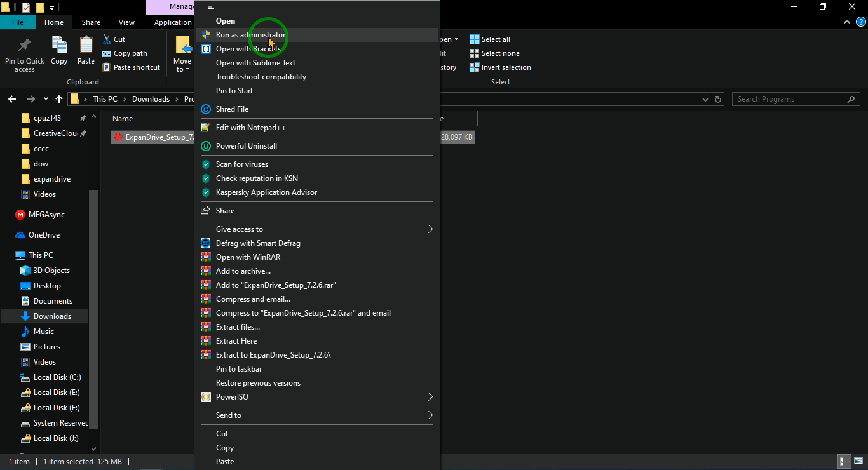Image resolution: width=868 pixels, height=470 pixels.
Task: Click the navigation pane scrollbar thumb
Action: [x=94, y=308]
